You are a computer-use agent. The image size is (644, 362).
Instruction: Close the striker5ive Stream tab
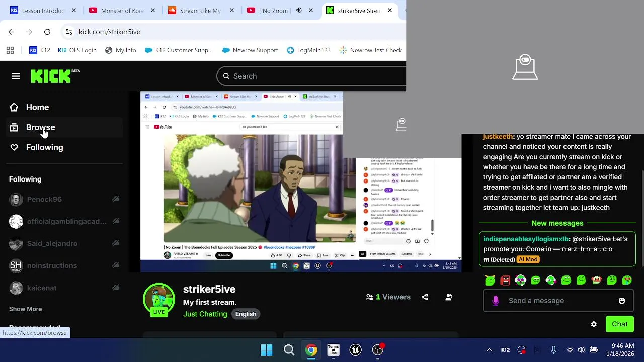(x=390, y=10)
